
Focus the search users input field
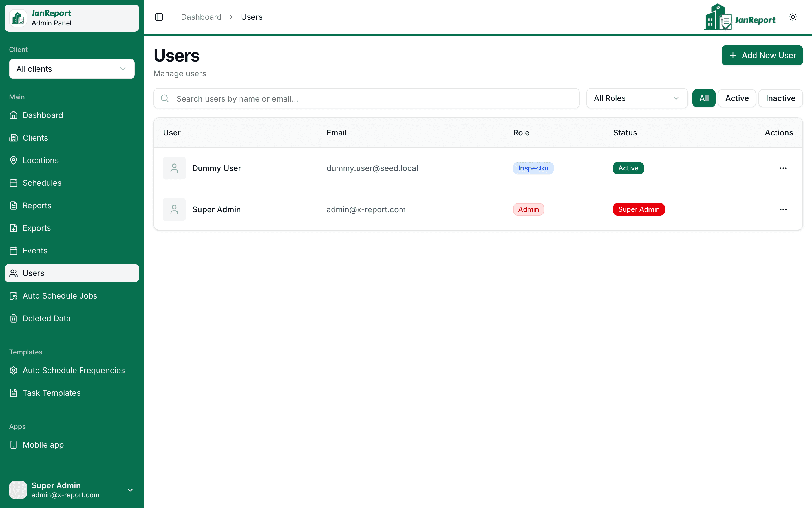point(367,98)
